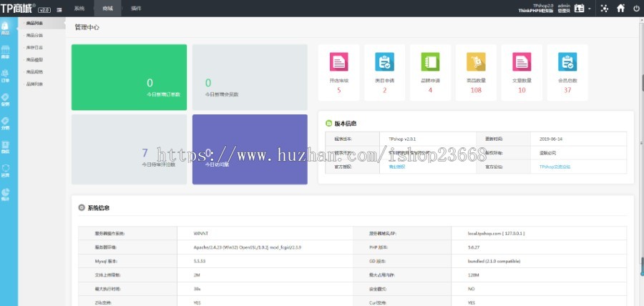Click the 商品数量 count 108
Viewport: 644px width, 306px height.
click(x=476, y=90)
